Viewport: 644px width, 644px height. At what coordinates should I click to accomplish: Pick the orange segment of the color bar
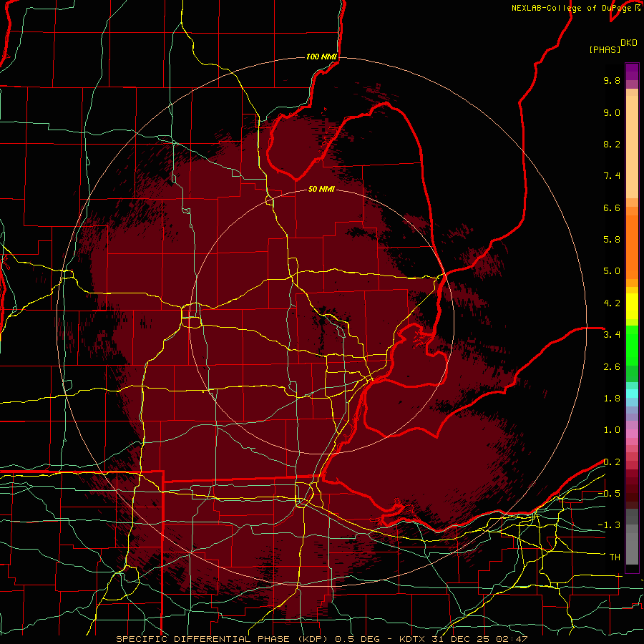(632, 246)
